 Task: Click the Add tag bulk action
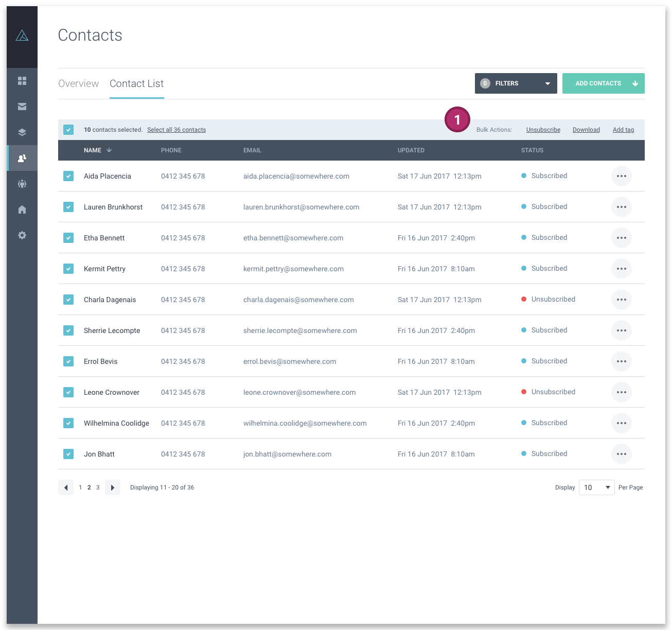[x=623, y=130]
